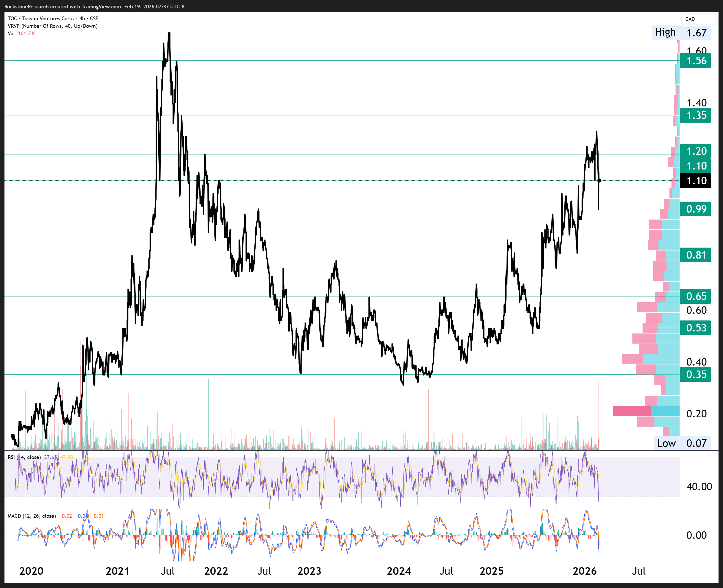Click the 2026 label on time axis
The width and height of the screenshot is (723, 588).
584,572
